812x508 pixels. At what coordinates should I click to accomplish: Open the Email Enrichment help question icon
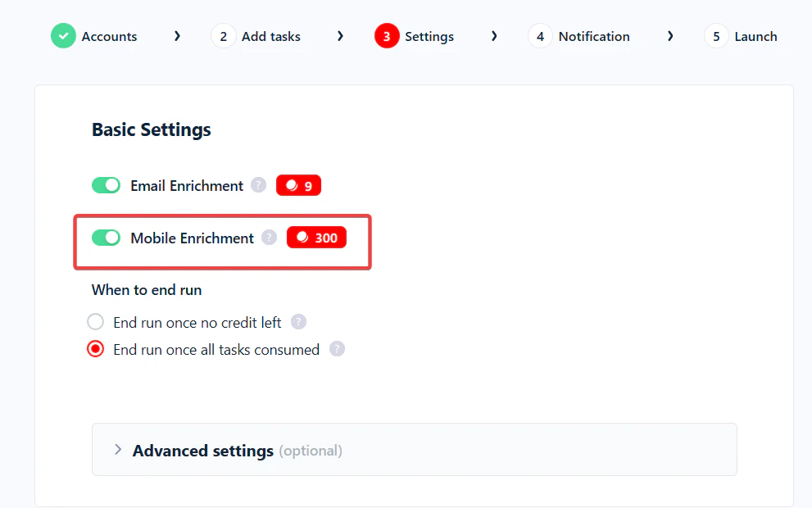[x=258, y=185]
